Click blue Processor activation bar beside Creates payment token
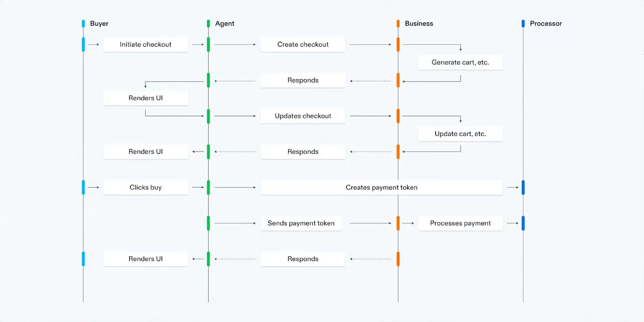Viewport: 644px width, 322px height. 523,187
